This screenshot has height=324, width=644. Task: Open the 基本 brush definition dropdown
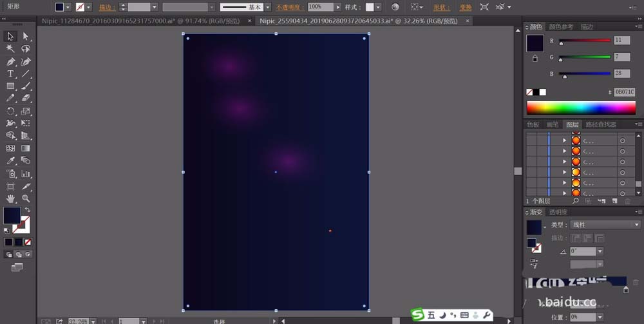[x=267, y=7]
